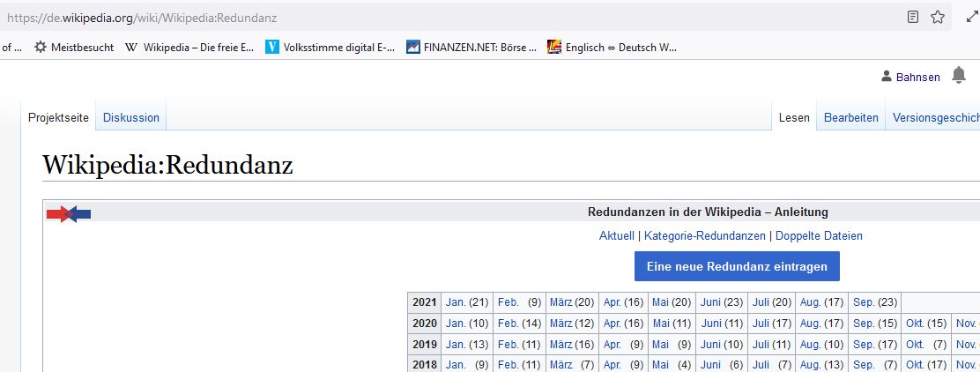Open Versionsgeschichte tab
The image size is (980, 372).
click(x=936, y=117)
